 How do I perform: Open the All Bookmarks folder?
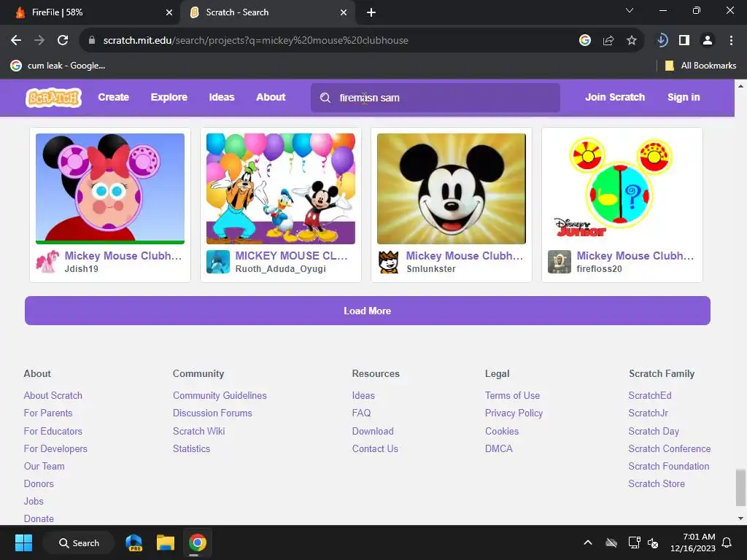700,66
